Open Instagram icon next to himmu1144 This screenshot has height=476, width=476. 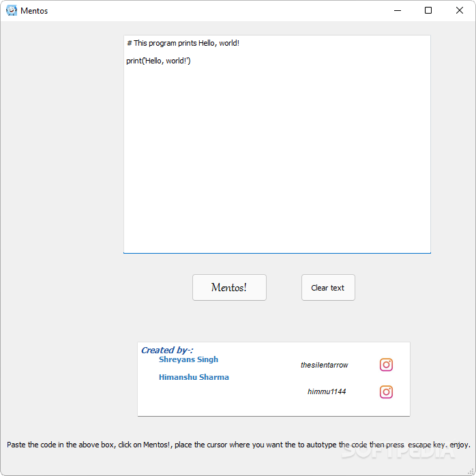(386, 391)
